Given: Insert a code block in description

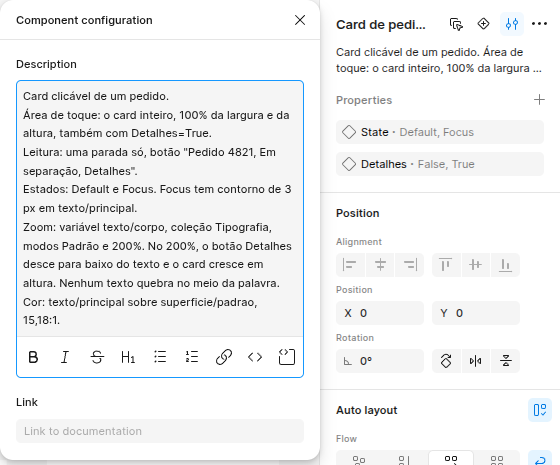Looking at the screenshot, I should coord(287,357).
